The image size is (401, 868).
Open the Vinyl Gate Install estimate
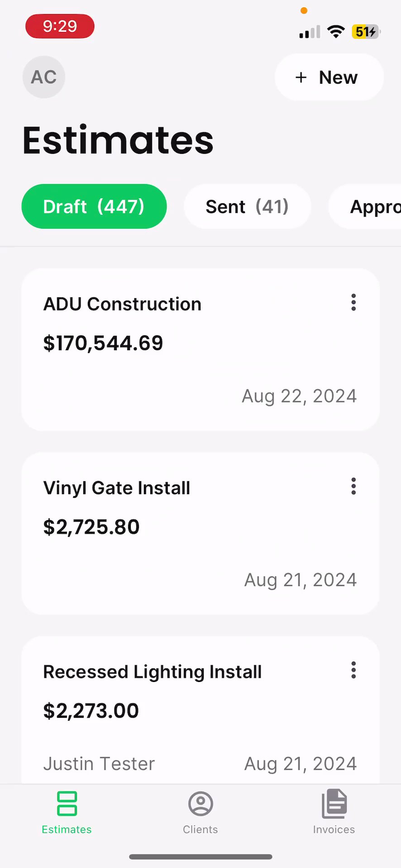click(x=117, y=488)
